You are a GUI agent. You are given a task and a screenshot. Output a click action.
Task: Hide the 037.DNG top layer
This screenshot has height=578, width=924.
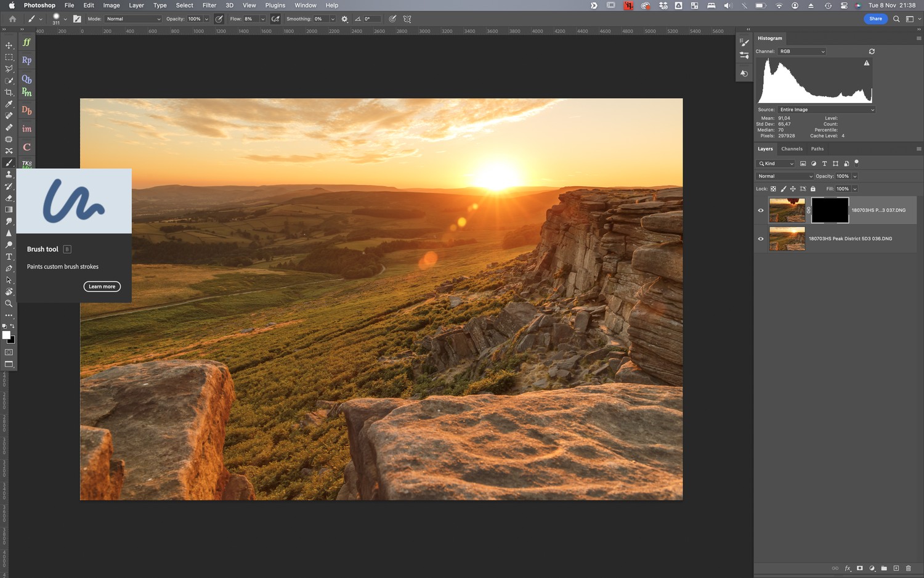[761, 210]
